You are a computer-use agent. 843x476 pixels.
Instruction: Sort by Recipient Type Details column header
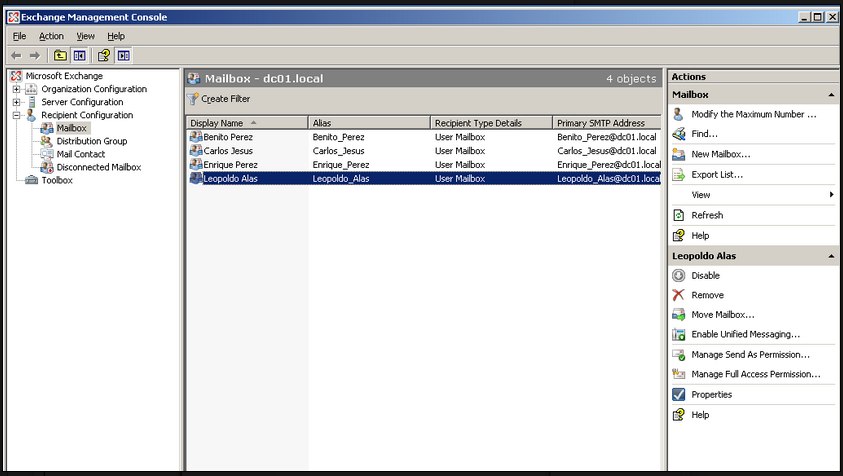click(491, 123)
